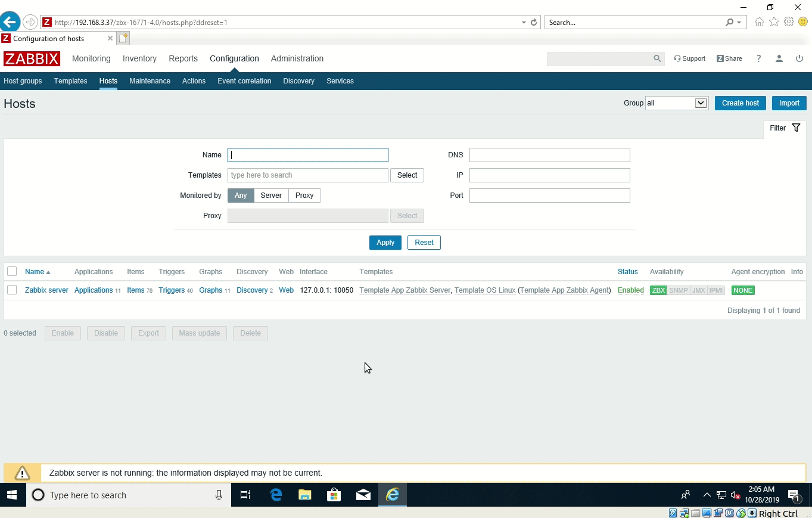Apply the host filter
This screenshot has height=518, width=812.
(x=385, y=243)
